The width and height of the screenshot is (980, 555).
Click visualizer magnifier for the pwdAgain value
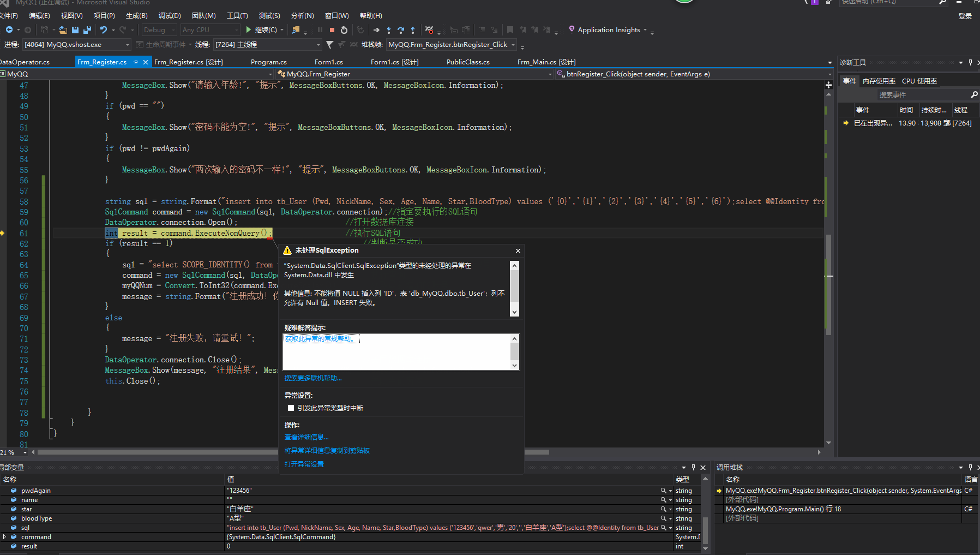(x=664, y=491)
